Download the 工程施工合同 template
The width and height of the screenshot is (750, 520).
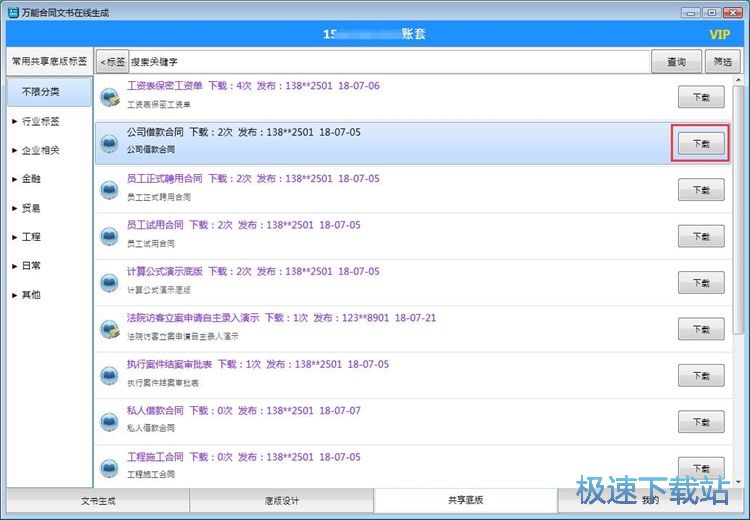pos(701,468)
